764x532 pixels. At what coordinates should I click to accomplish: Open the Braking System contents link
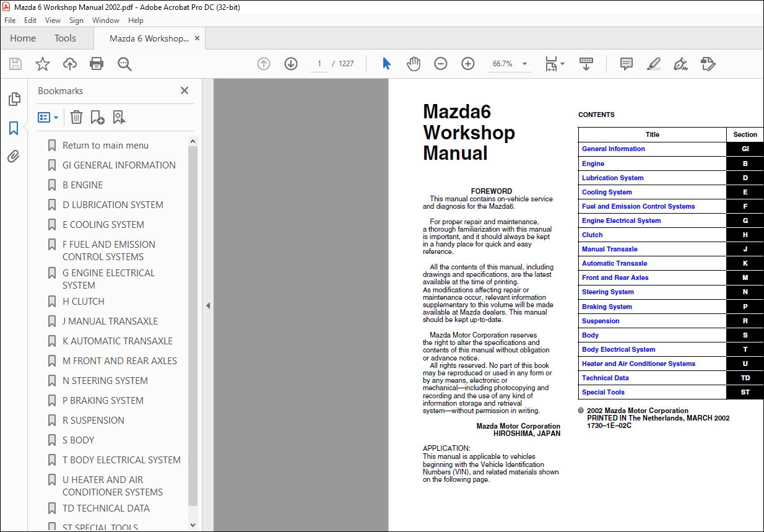[x=607, y=307]
